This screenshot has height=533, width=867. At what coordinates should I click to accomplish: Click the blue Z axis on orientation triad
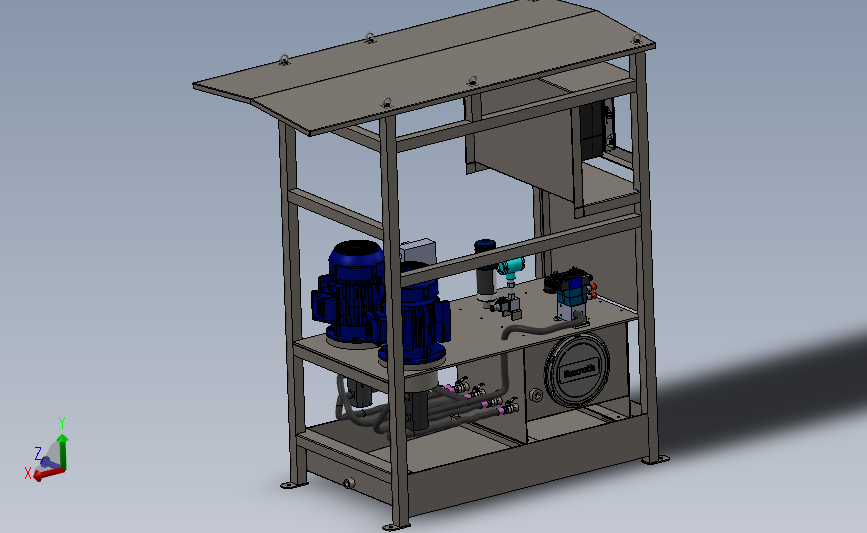(48, 461)
